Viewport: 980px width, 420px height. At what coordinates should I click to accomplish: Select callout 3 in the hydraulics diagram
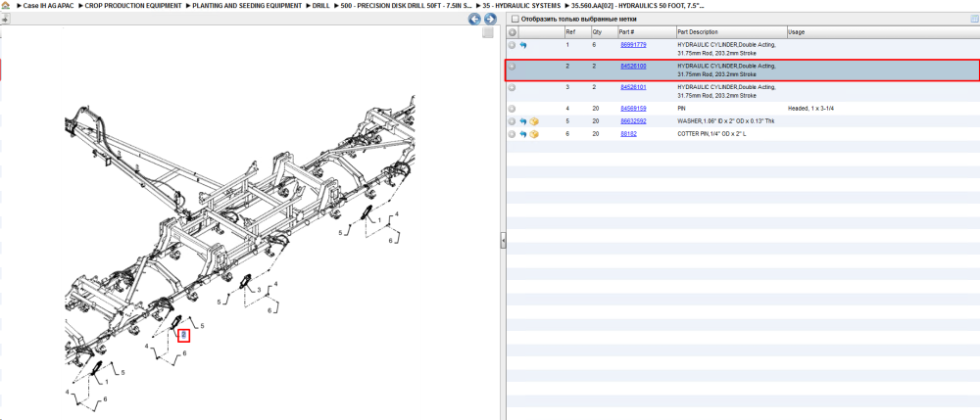(259, 290)
